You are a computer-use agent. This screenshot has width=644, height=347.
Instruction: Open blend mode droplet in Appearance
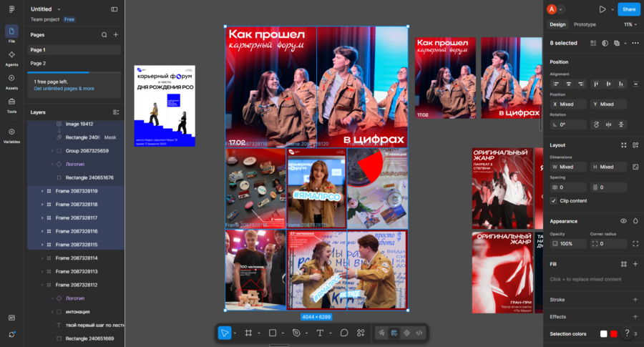[635, 221]
